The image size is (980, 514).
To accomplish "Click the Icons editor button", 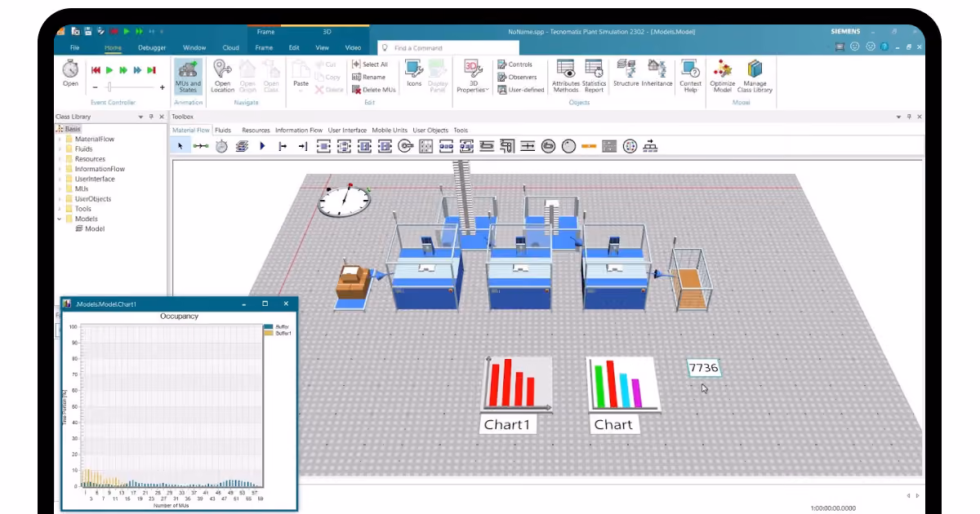I will pos(414,74).
